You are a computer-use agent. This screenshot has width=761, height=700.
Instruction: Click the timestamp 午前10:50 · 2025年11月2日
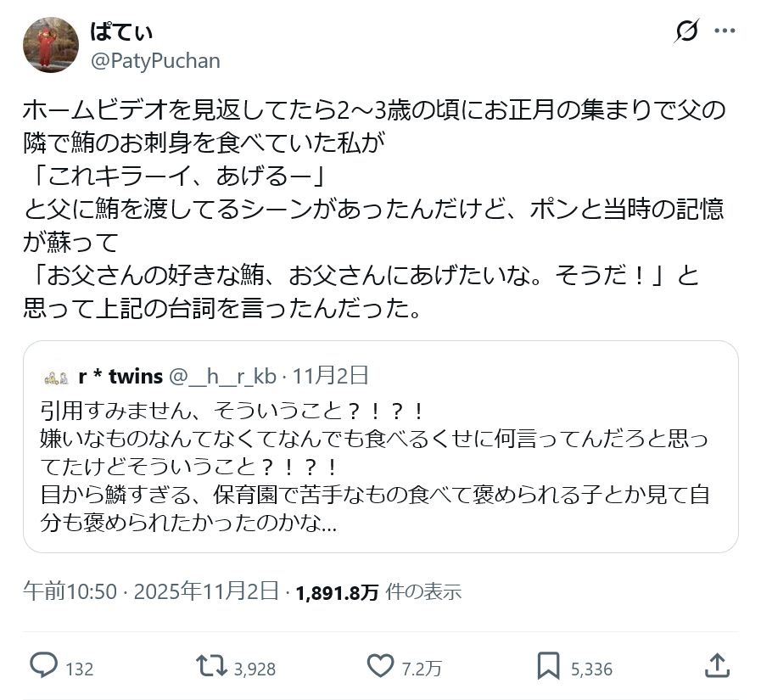point(151,591)
